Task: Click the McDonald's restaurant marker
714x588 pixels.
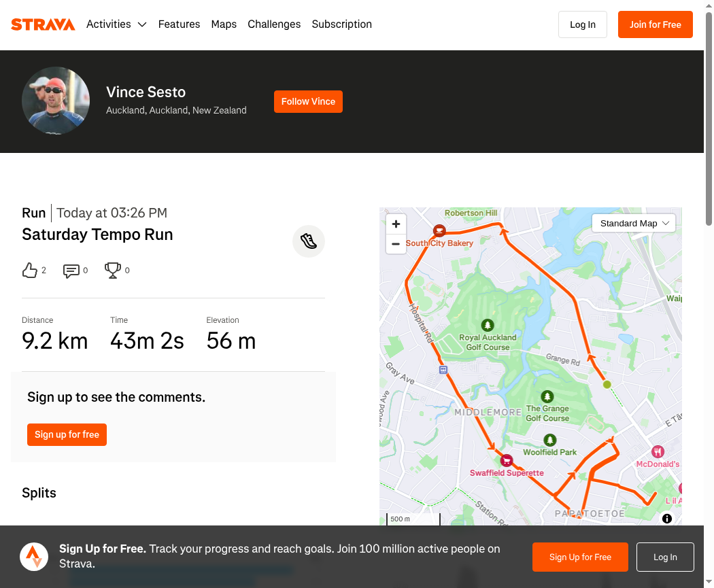Action: (x=658, y=451)
